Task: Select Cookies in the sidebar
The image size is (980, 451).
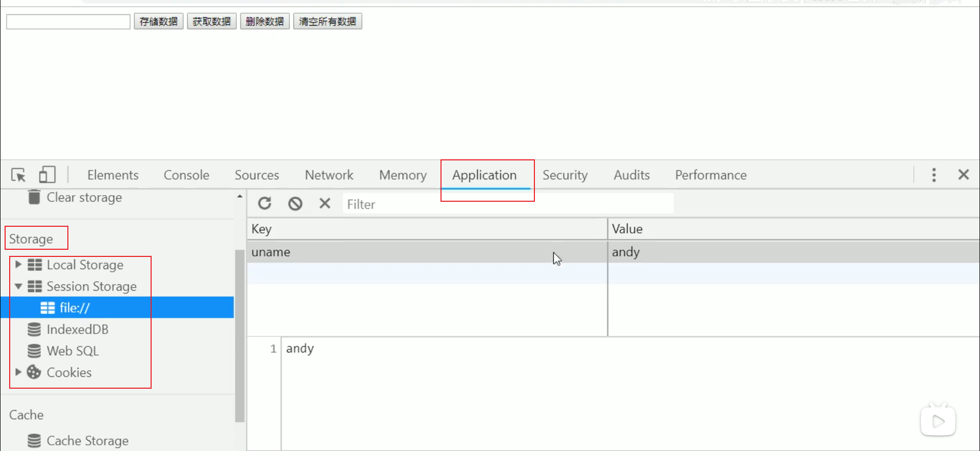Action: (69, 372)
